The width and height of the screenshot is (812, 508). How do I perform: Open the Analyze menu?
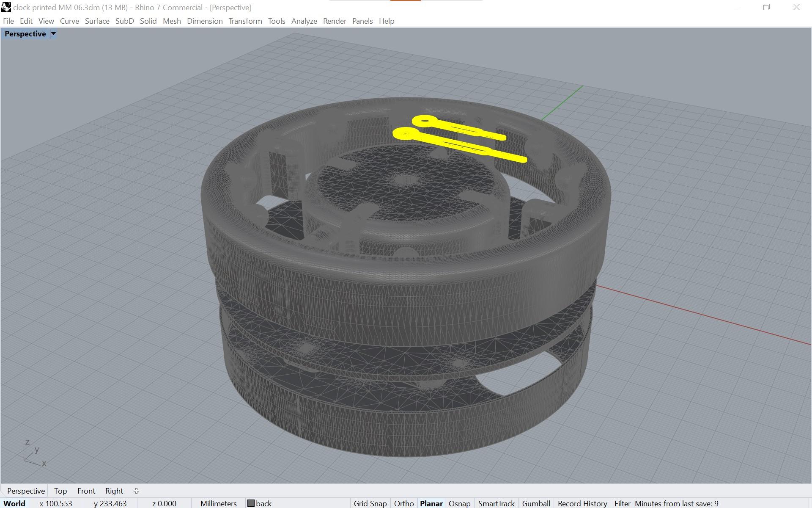pyautogui.click(x=304, y=21)
